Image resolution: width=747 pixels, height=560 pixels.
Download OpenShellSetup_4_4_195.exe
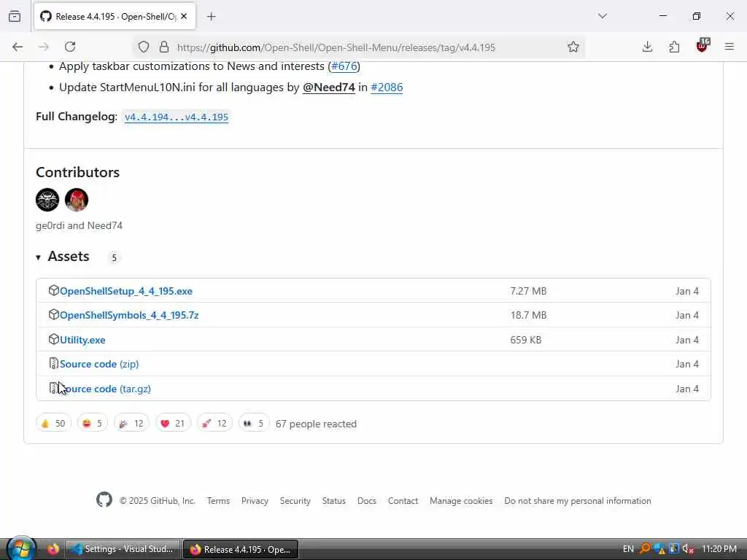(x=125, y=291)
